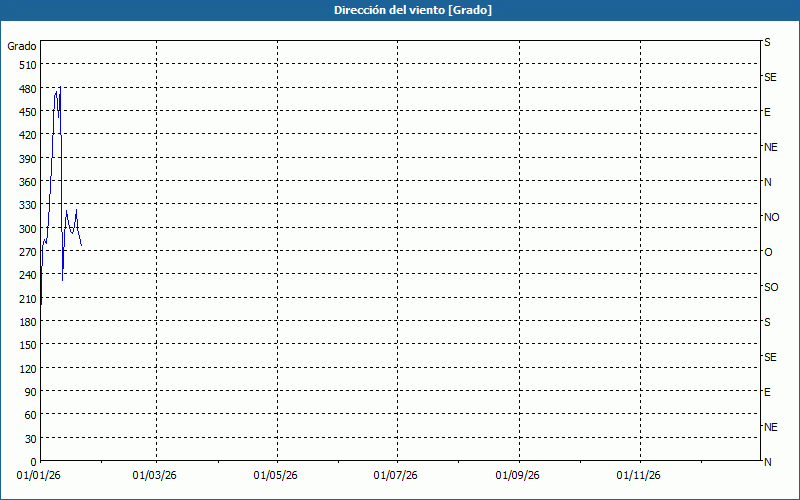This screenshot has height=500, width=800.
Task: Click the 'NO' compass label on the right axis
Action: 771,217
